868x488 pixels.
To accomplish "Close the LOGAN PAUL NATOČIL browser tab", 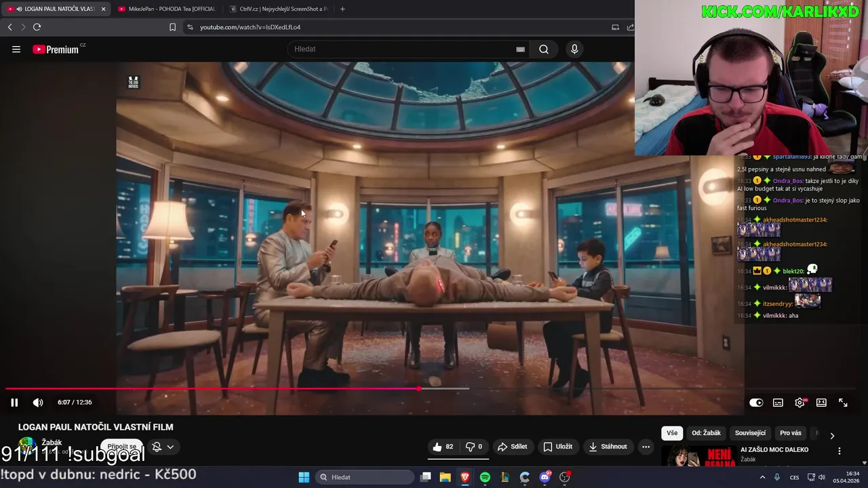I will click(103, 9).
